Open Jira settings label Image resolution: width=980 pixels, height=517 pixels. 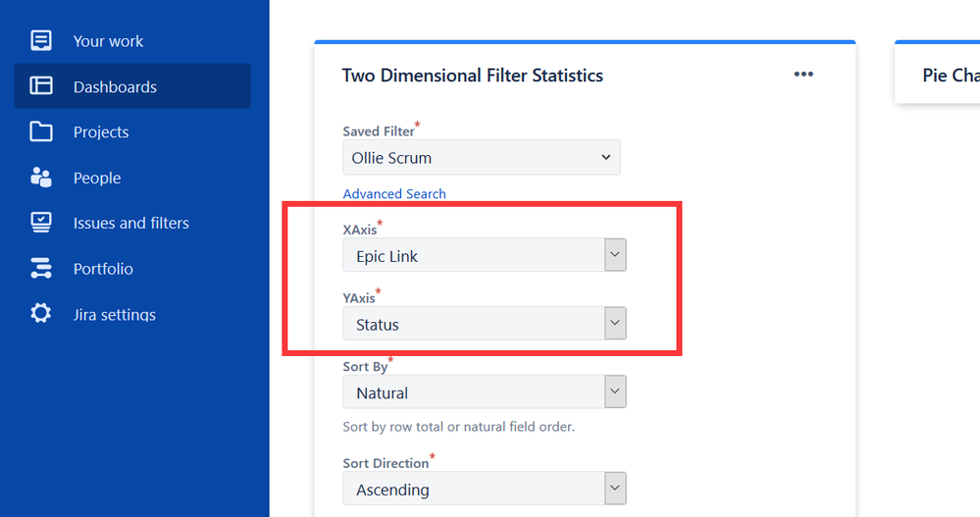pyautogui.click(x=115, y=315)
